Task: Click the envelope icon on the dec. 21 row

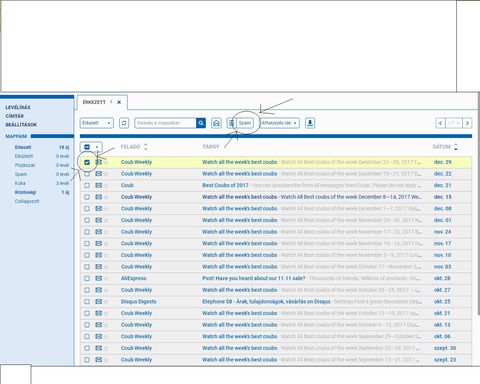Action: pyautogui.click(x=99, y=185)
